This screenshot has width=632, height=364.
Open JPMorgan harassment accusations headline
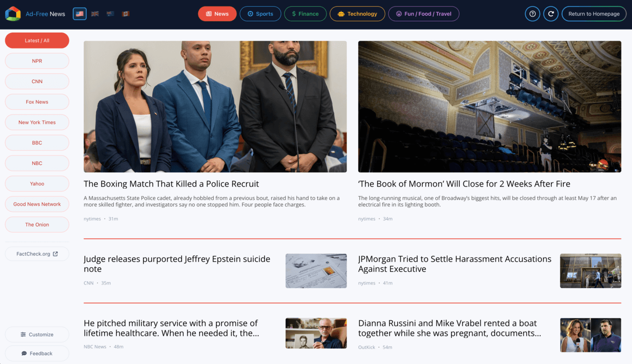point(455,264)
